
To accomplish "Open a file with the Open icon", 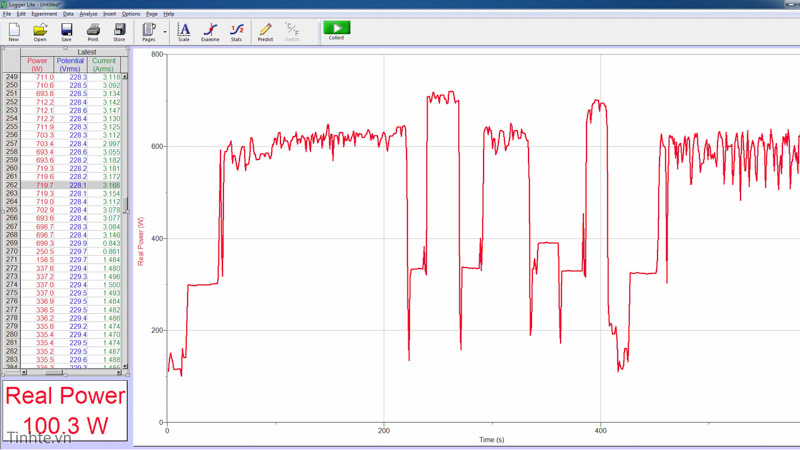I will (40, 31).
